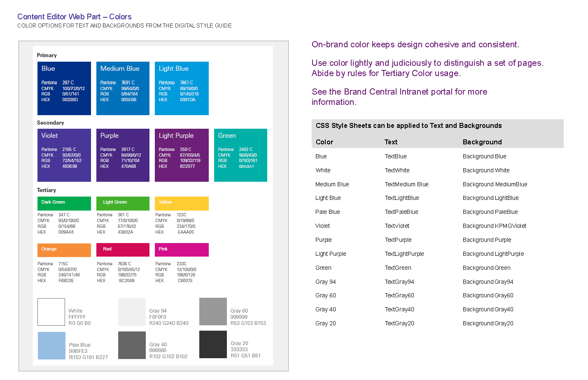Click 'Background PaleBlue' cell
588x380 pixels.
pyautogui.click(x=490, y=212)
